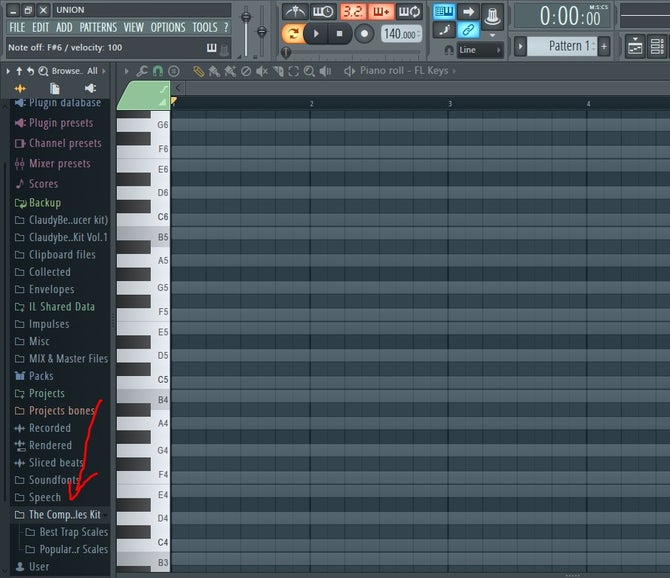
Task: Select the Delete tool circle-slash icon
Action: click(246, 71)
